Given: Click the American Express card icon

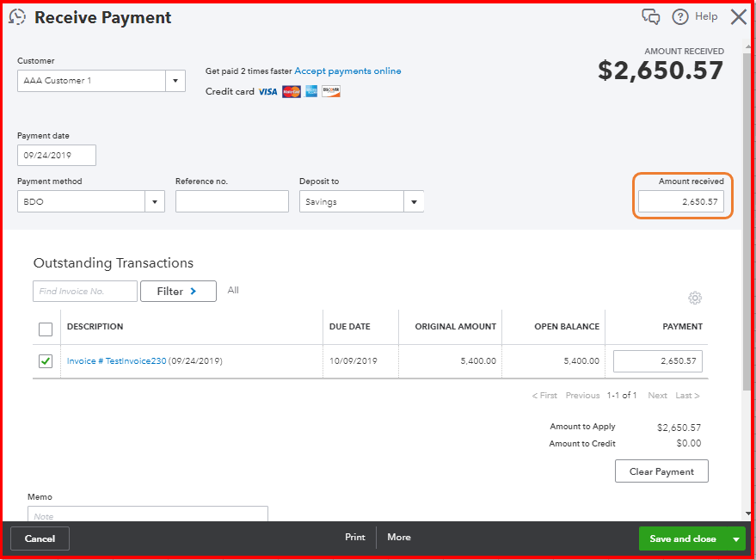Looking at the screenshot, I should tap(310, 91).
